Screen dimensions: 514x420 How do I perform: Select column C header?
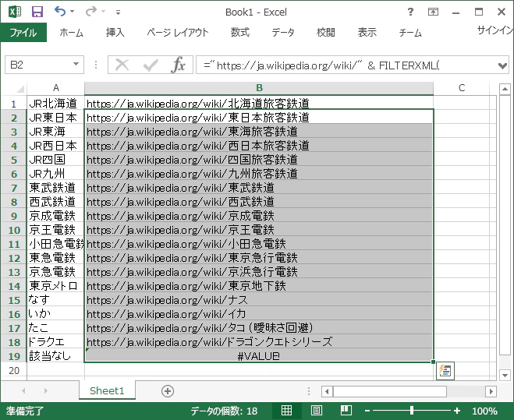coord(462,88)
